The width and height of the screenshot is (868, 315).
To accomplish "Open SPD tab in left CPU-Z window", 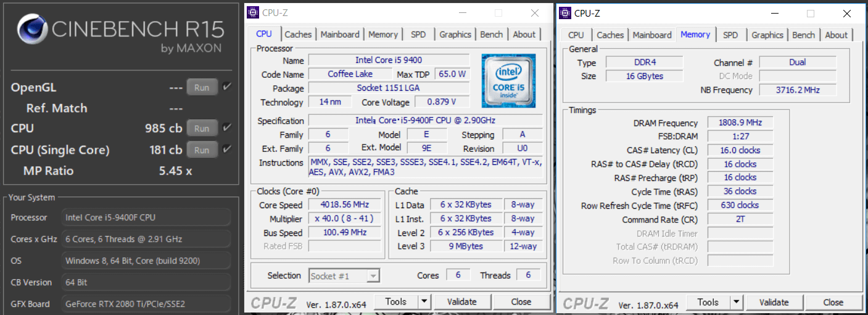I will click(x=418, y=35).
